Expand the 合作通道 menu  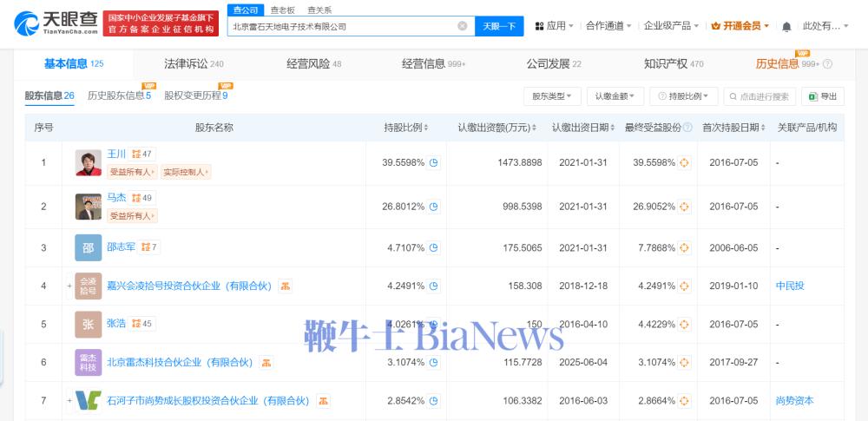(x=608, y=26)
